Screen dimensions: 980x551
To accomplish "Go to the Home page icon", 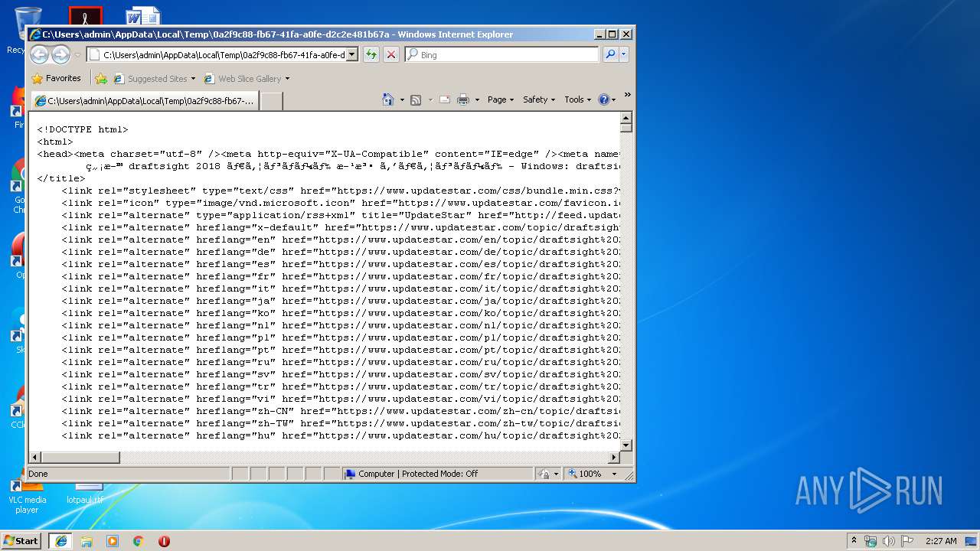I will (x=388, y=99).
